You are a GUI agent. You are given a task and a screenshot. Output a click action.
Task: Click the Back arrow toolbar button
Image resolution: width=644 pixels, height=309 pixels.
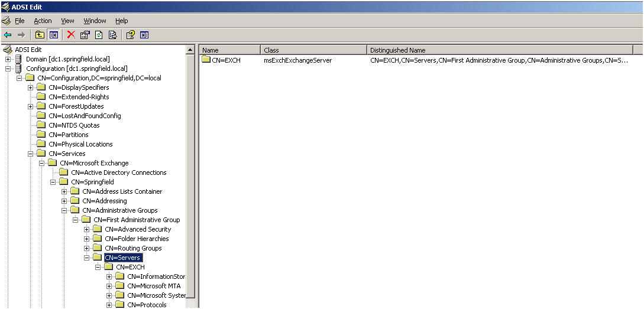8,35
